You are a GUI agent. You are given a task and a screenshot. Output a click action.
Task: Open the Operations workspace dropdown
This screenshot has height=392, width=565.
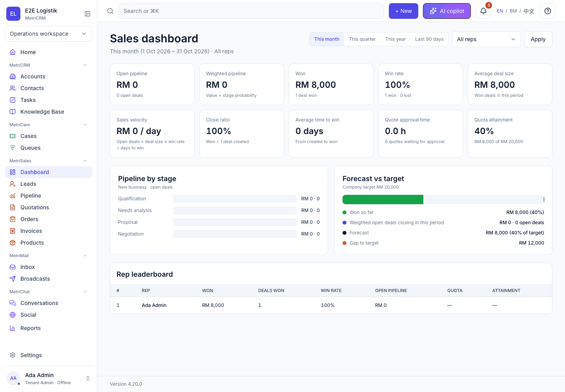[48, 34]
